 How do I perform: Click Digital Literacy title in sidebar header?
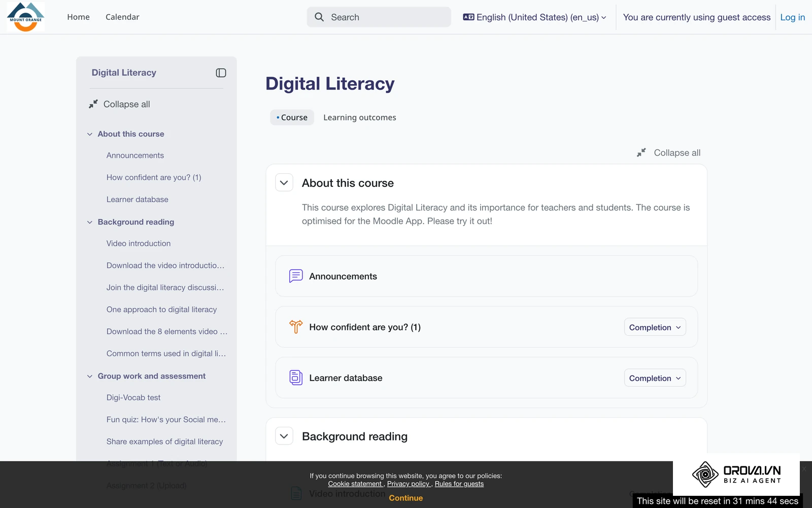tap(124, 73)
